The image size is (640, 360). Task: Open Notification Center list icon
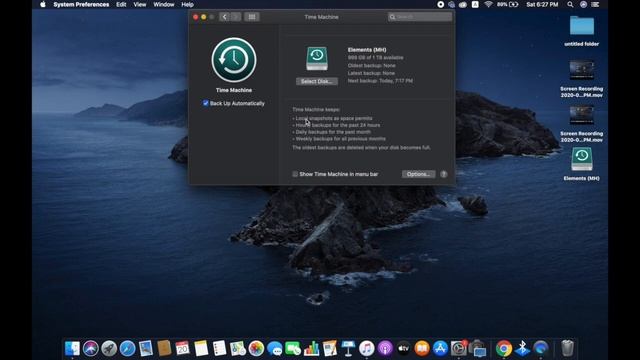pos(596,4)
